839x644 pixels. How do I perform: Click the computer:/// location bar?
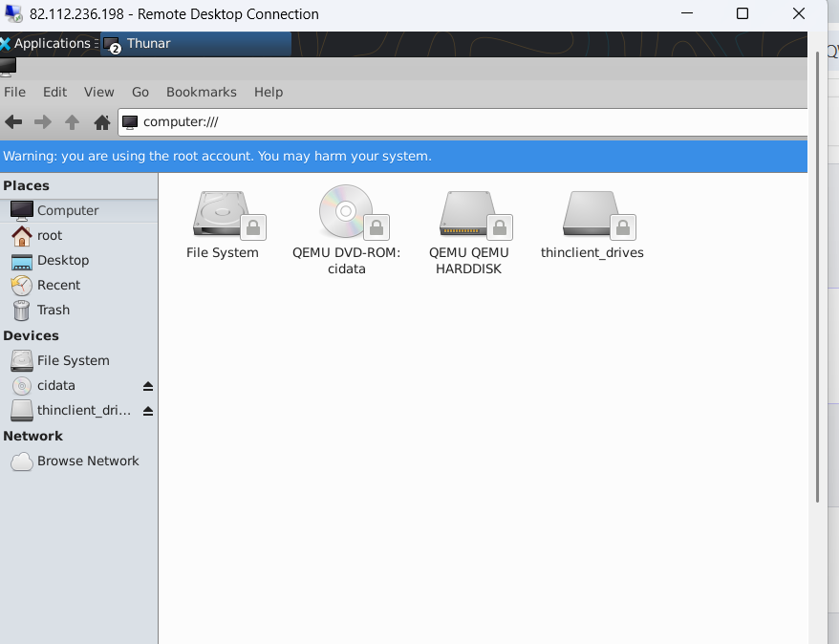(x=463, y=122)
